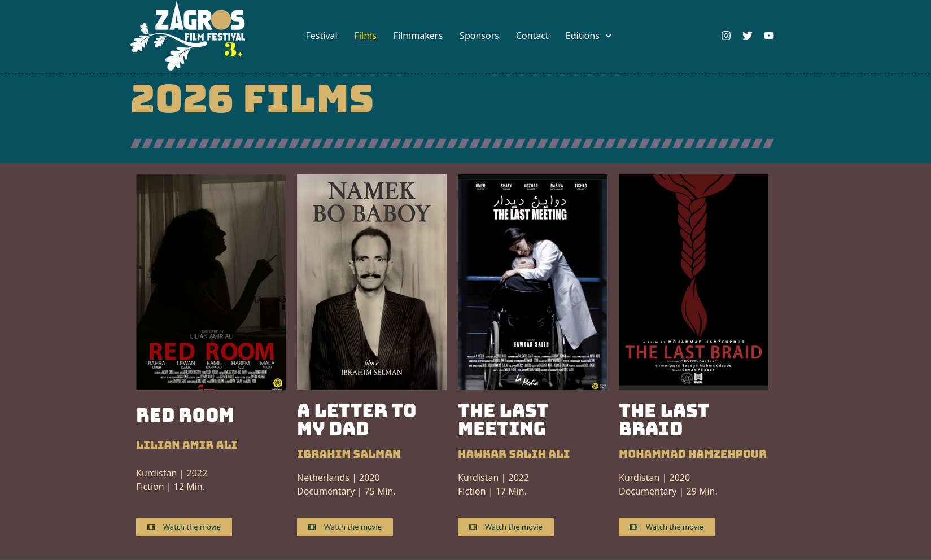Click the Red Room title heading
Screen dimensions: 931x560
coord(185,415)
